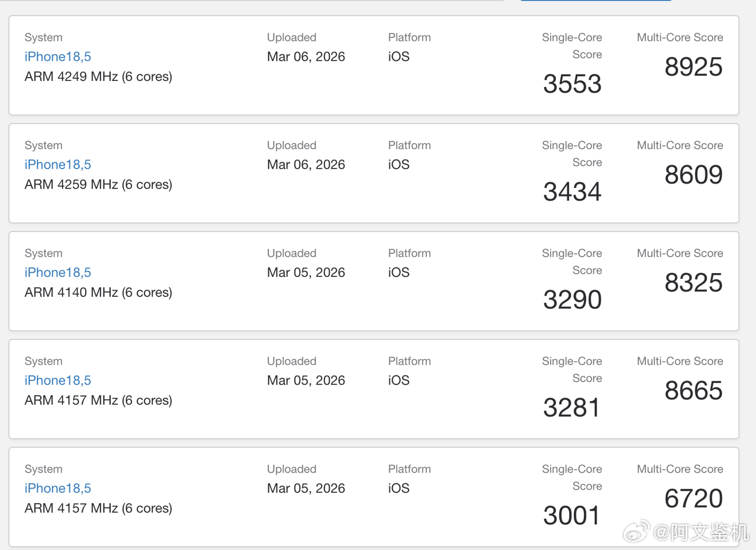Click the 8325 multi-core score
Image resolution: width=756 pixels, height=550 pixels.
point(694,283)
